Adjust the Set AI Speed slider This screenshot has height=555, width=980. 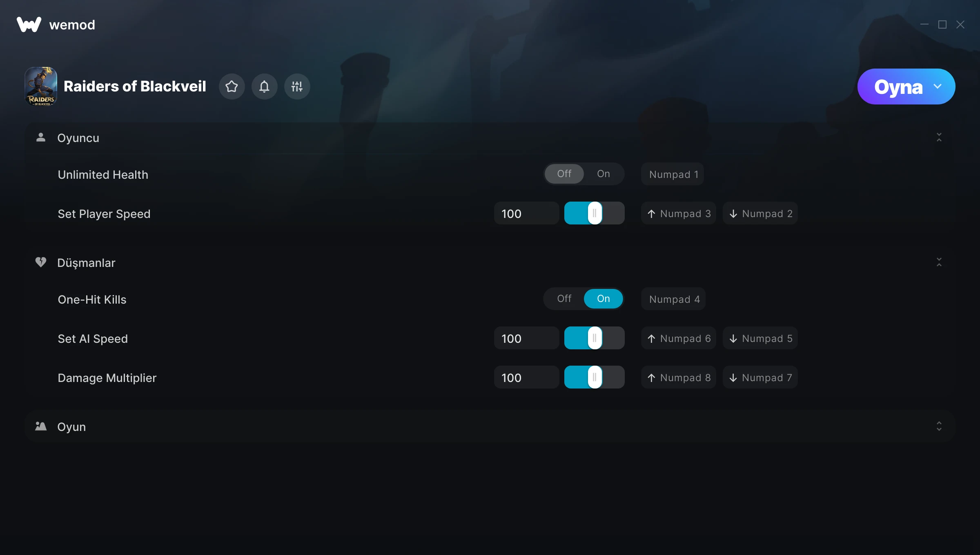tap(595, 338)
